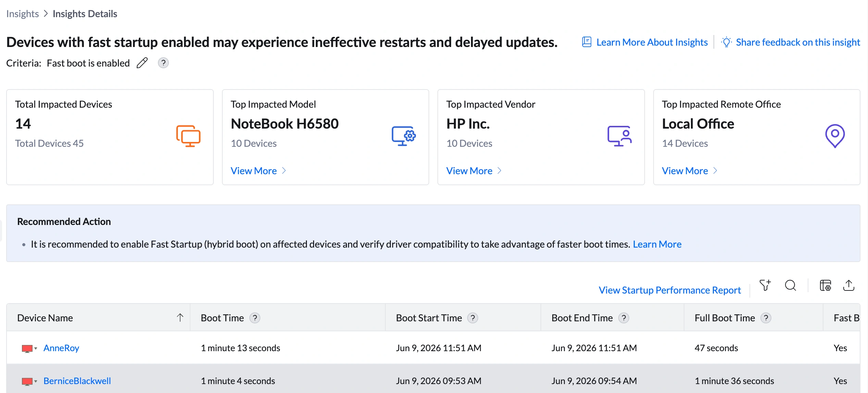Select '47 seconds' full boot time cell
The width and height of the screenshot is (868, 393).
click(716, 348)
